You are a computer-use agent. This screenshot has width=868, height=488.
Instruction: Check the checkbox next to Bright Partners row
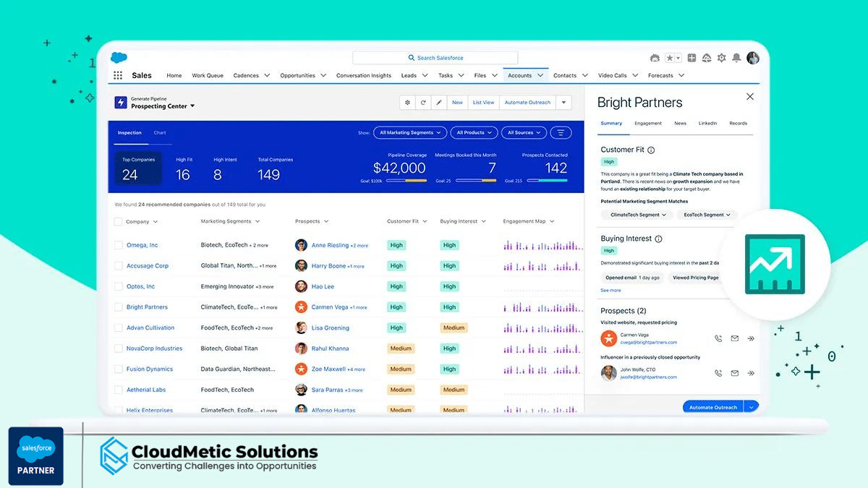pos(117,307)
